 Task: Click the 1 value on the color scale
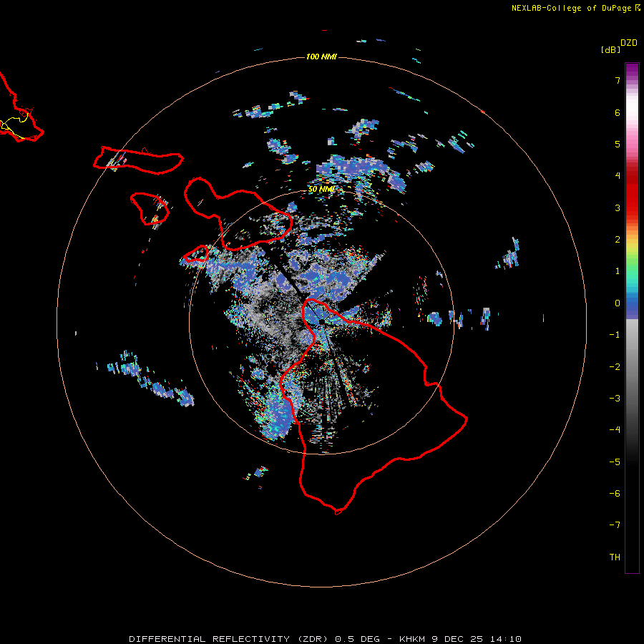618,271
